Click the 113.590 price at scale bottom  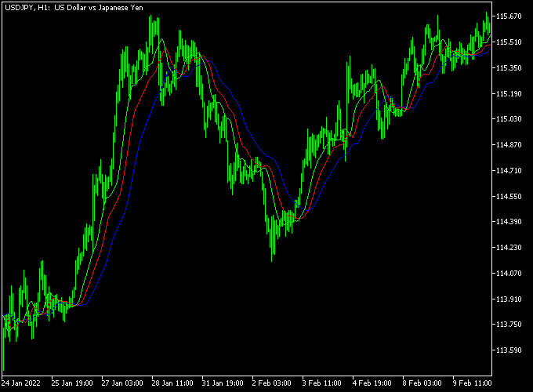point(509,350)
